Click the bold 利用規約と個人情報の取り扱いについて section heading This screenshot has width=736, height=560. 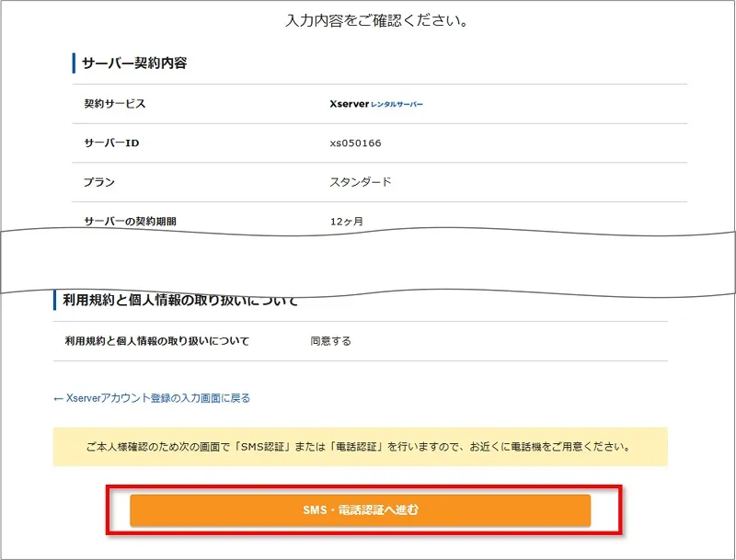pos(180,301)
